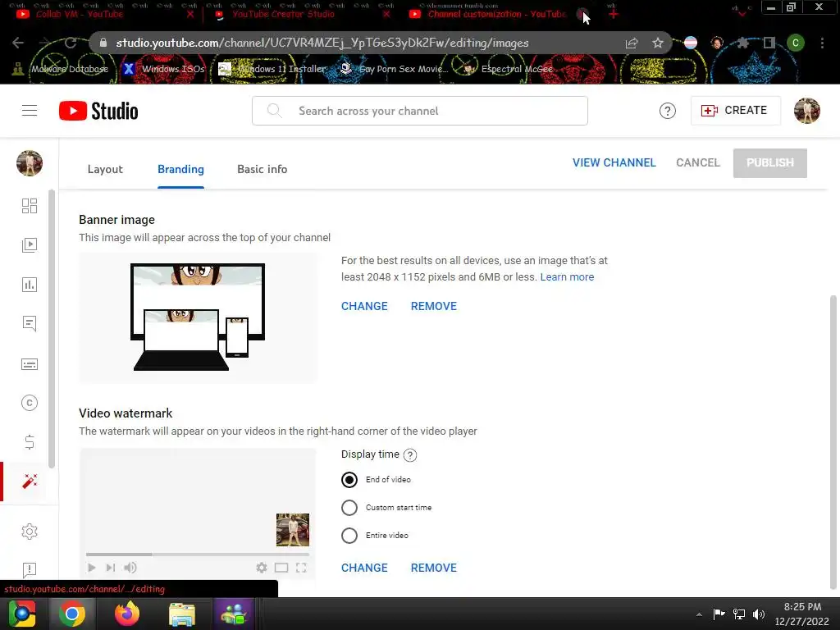Click the watermark thumbnail in preview
The width and height of the screenshot is (840, 630).
293,530
